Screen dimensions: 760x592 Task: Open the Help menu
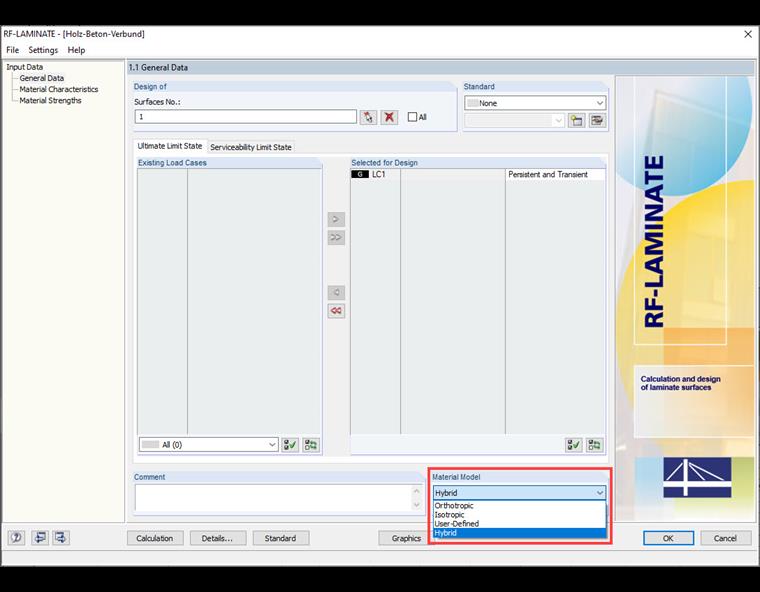pyautogui.click(x=76, y=50)
